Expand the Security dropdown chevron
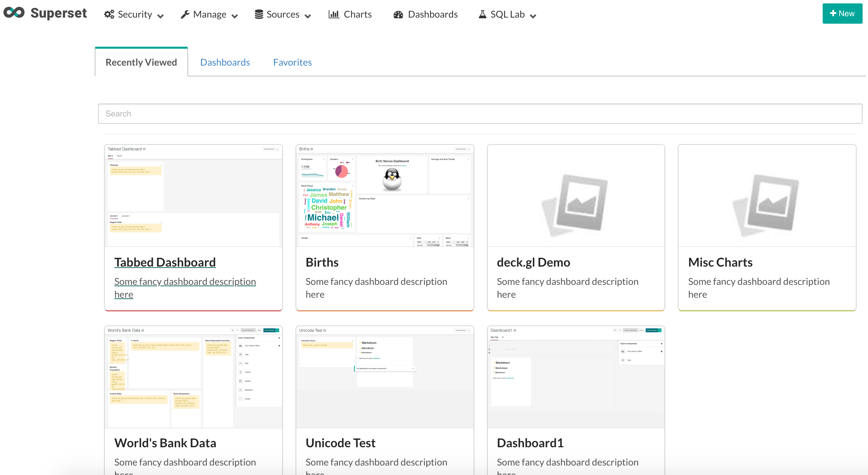 [x=161, y=16]
